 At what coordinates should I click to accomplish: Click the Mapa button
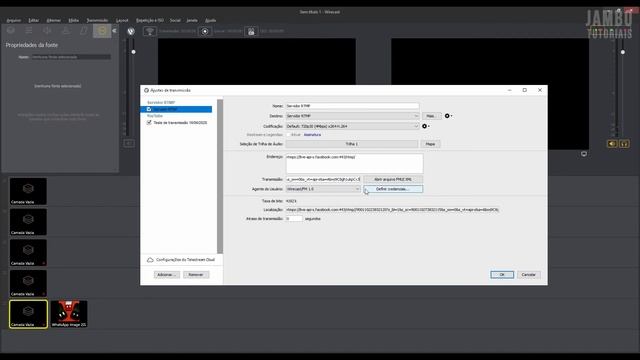[430, 144]
